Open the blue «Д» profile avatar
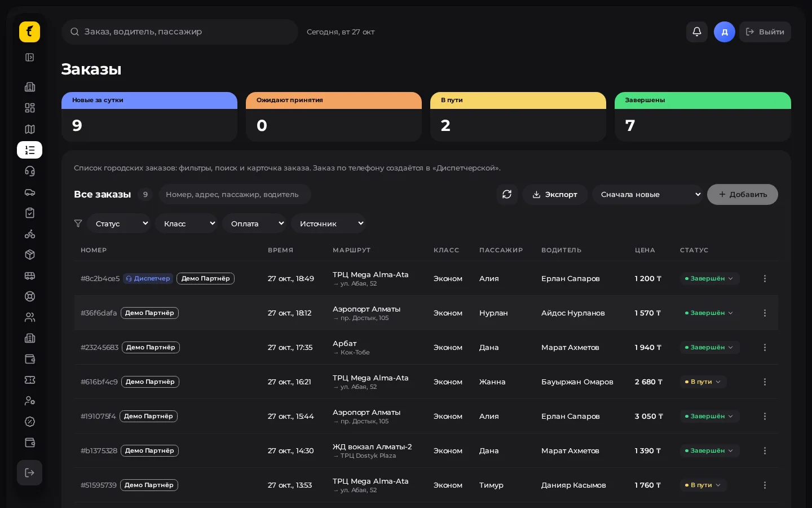The image size is (812, 508). 725,32
